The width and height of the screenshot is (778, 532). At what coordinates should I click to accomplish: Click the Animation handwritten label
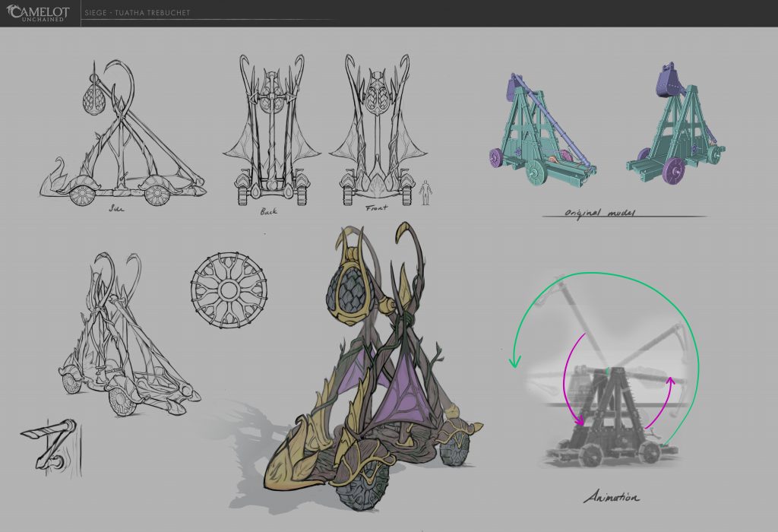tap(612, 497)
